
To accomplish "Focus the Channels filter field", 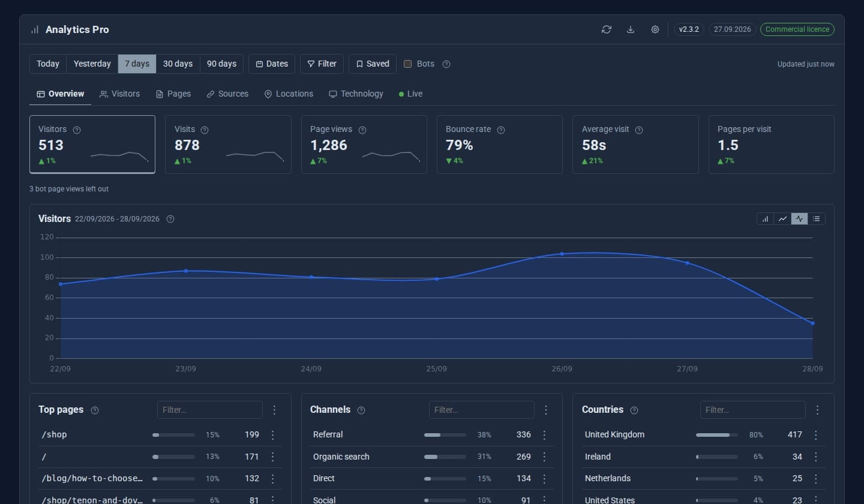I will click(x=482, y=410).
